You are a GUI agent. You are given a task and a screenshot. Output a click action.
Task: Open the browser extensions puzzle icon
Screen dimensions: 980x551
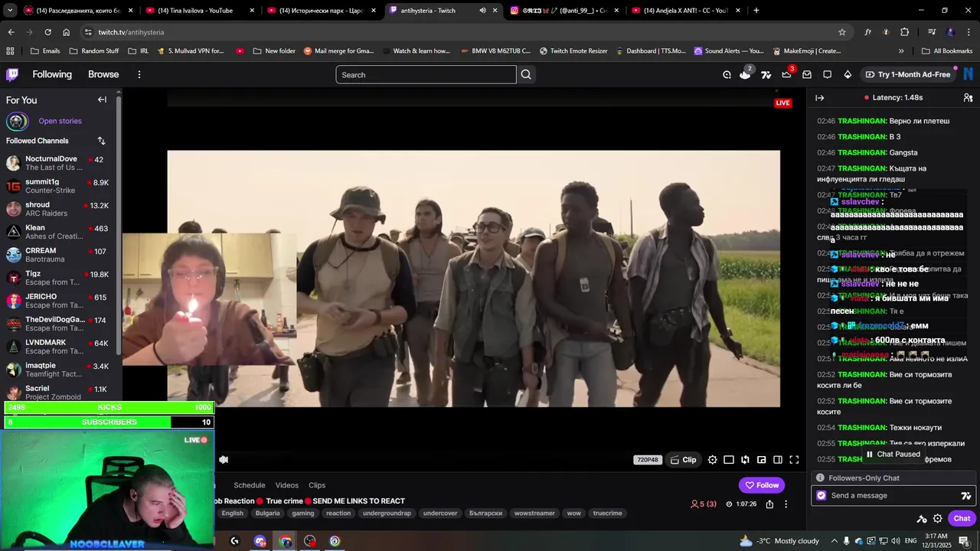(x=905, y=32)
